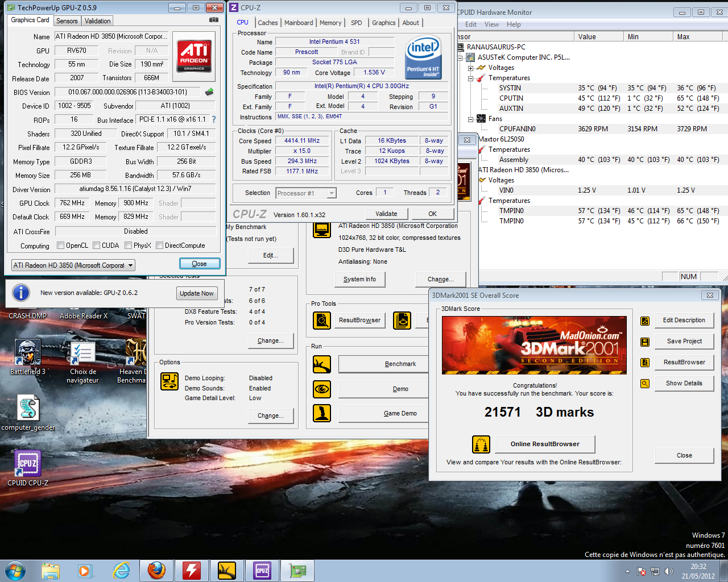Click the Game Demo icon in 3DMark

click(322, 413)
